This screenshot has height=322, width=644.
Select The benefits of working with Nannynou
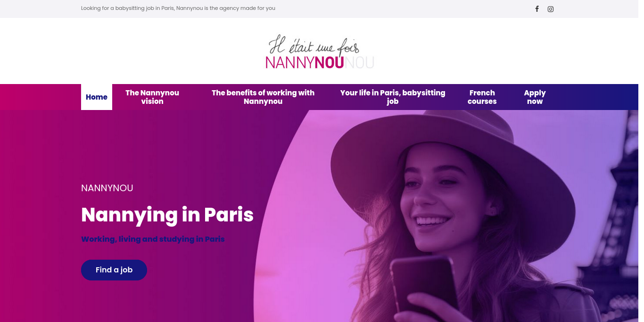[x=263, y=97]
